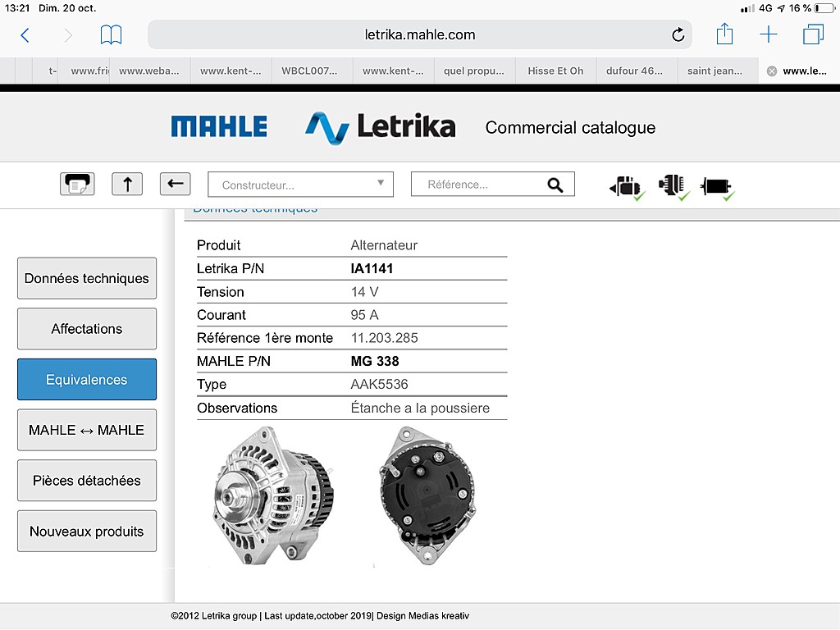Screen dimensions: 840x630
Task: Click the reference value 11.203.285
Action: point(384,338)
